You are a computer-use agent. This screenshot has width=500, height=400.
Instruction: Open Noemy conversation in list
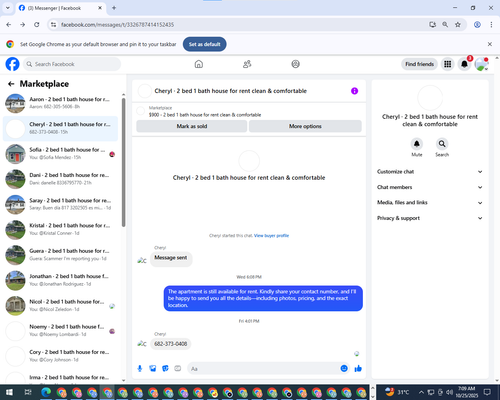pos(60,331)
